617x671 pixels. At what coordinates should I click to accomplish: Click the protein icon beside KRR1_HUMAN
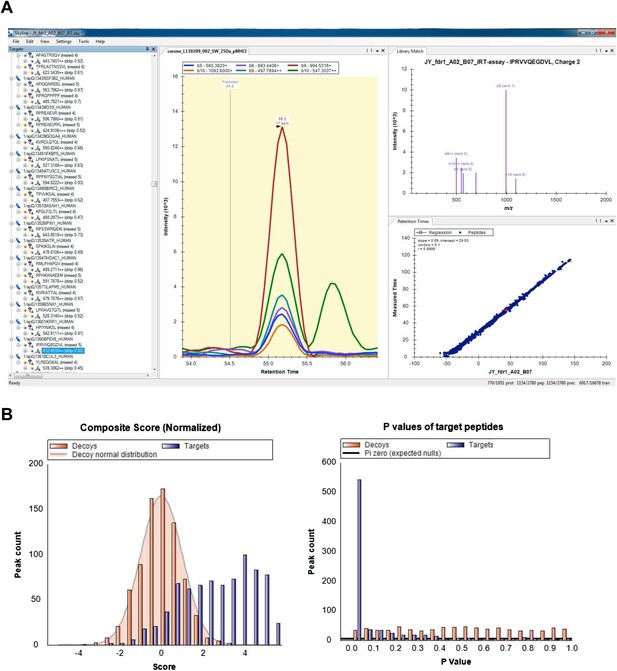(18, 321)
